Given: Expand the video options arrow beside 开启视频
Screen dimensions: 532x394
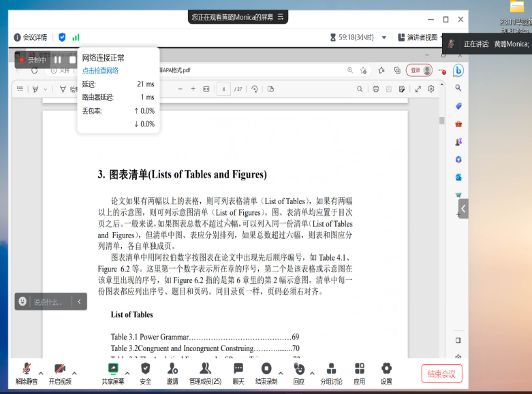Looking at the screenshot, I should click(x=74, y=373).
